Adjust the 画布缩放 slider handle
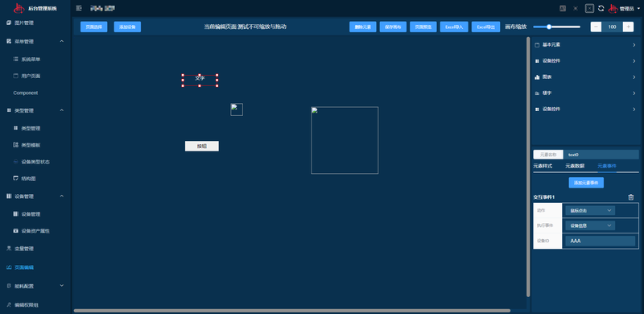The height and width of the screenshot is (314, 644). pos(549,27)
